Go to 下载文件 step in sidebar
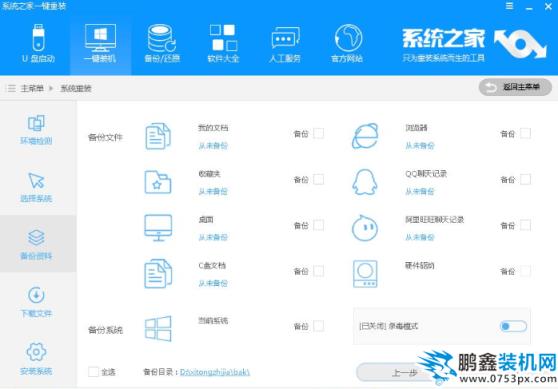The height and width of the screenshot is (389, 558). tap(36, 302)
